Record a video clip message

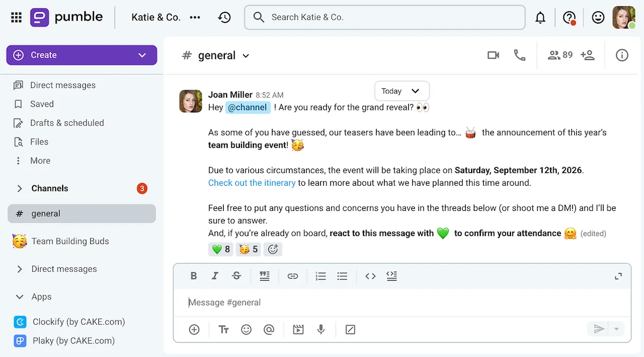pyautogui.click(x=298, y=330)
